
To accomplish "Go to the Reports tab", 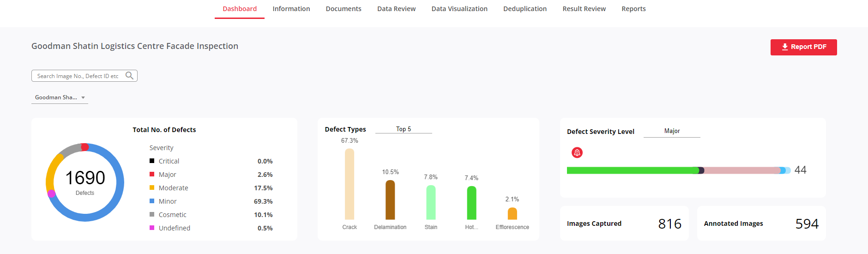I will pos(633,9).
